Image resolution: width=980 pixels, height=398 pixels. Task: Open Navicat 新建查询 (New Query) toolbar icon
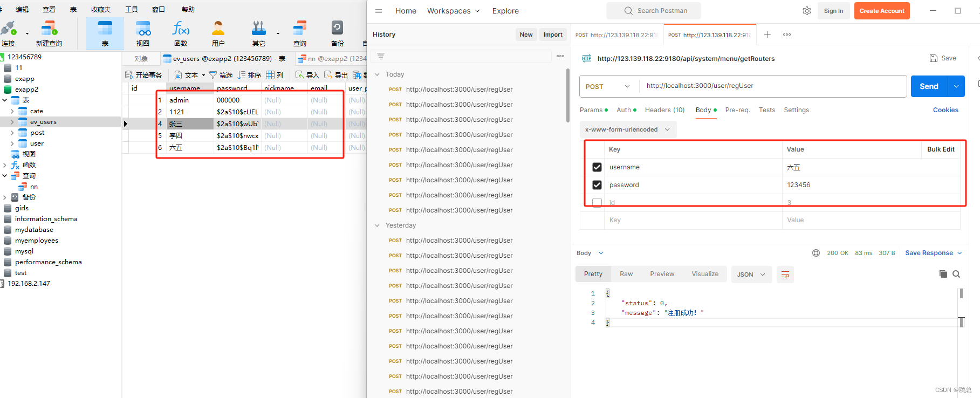click(x=49, y=33)
